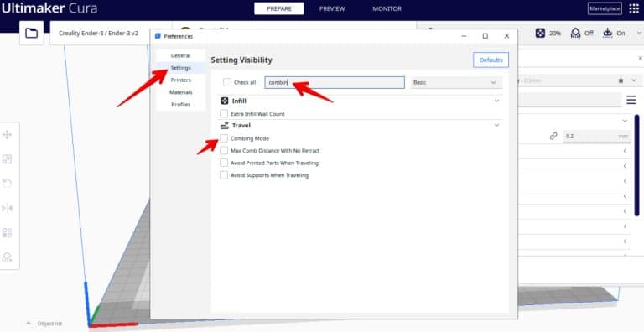Minimize the Preferences dialog
Viewport: 644px width, 332px height.
pos(464,36)
